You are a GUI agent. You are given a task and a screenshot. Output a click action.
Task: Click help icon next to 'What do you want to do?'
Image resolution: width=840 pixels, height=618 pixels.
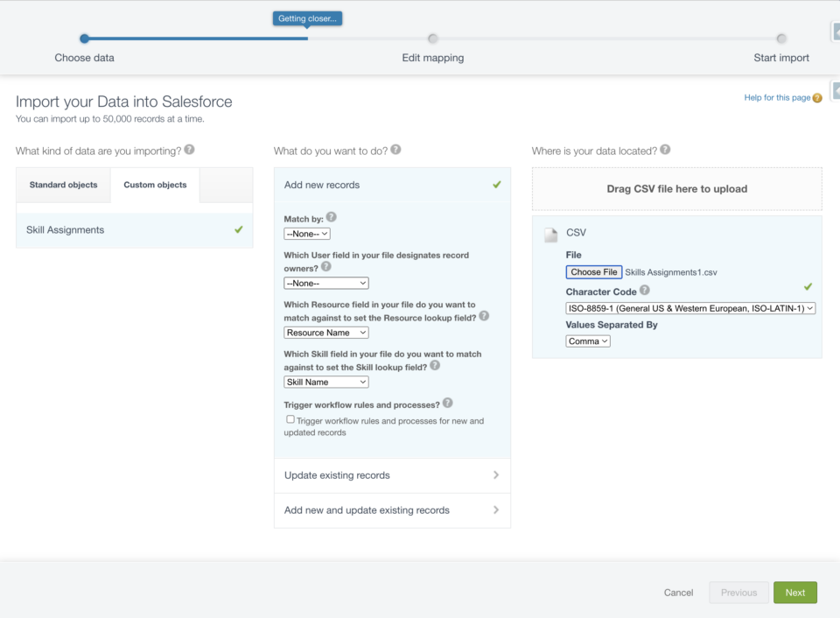coord(395,150)
